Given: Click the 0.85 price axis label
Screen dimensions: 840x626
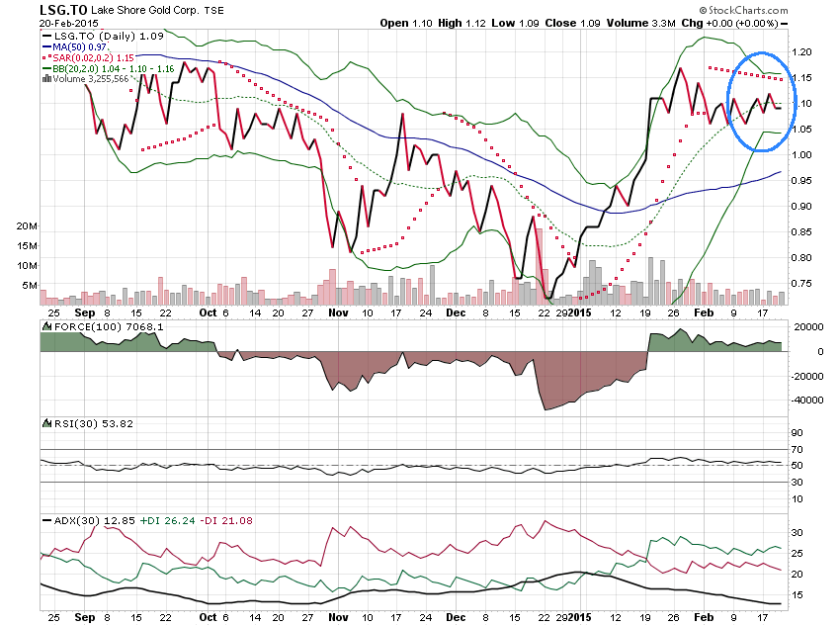Looking at the screenshot, I should 801,232.
